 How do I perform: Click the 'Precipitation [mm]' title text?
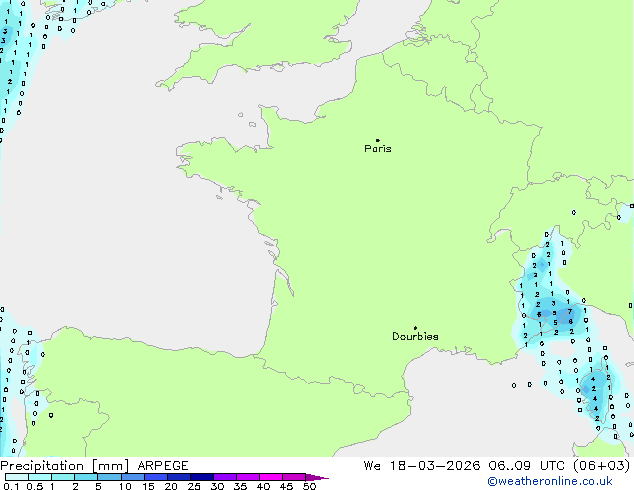tap(65, 466)
